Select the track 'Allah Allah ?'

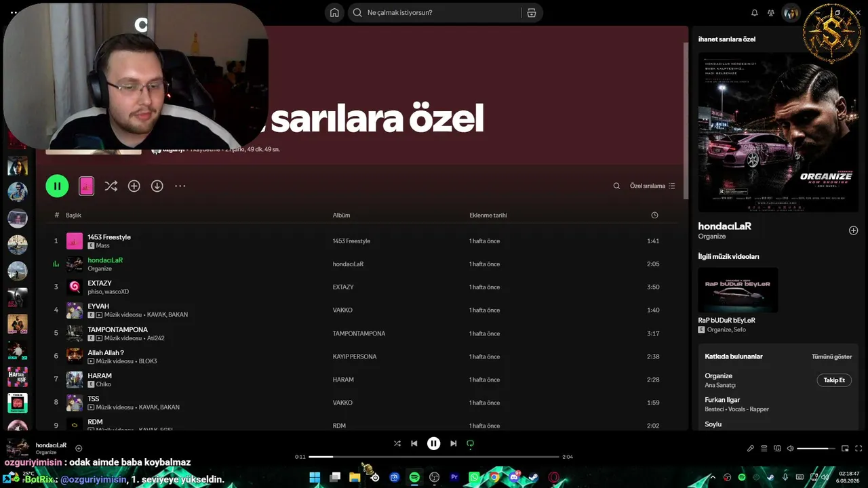(106, 352)
